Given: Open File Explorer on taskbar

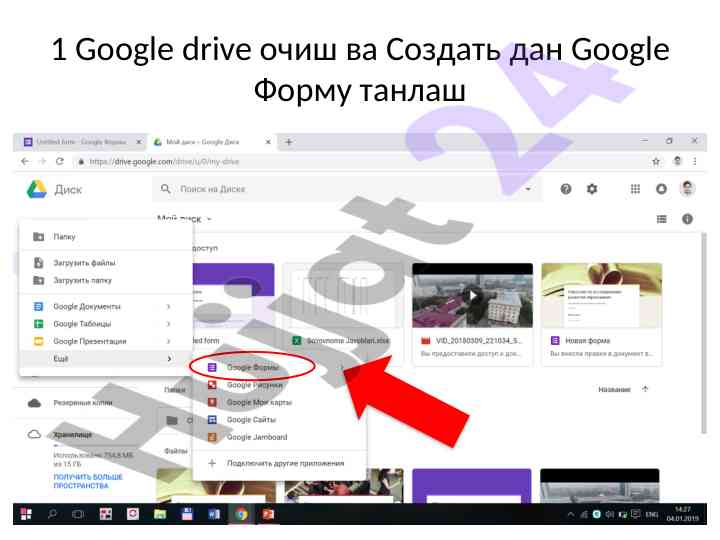Looking at the screenshot, I should (x=160, y=514).
